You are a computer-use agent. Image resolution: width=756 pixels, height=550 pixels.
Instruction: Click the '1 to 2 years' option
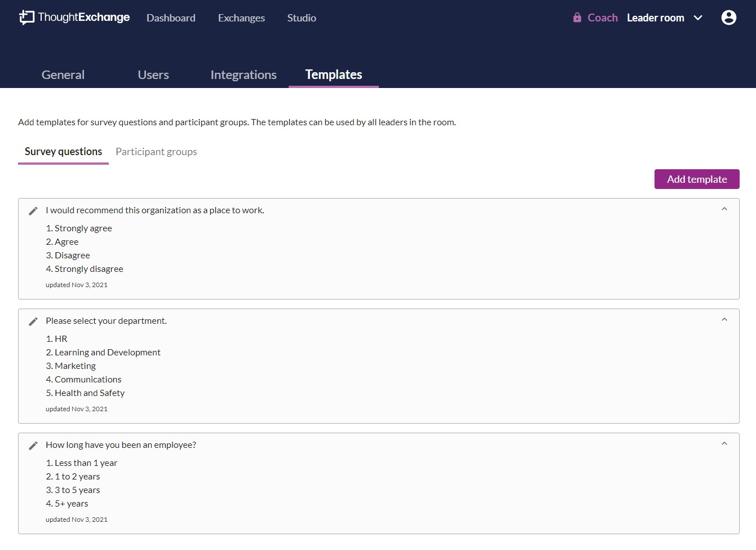coord(73,477)
